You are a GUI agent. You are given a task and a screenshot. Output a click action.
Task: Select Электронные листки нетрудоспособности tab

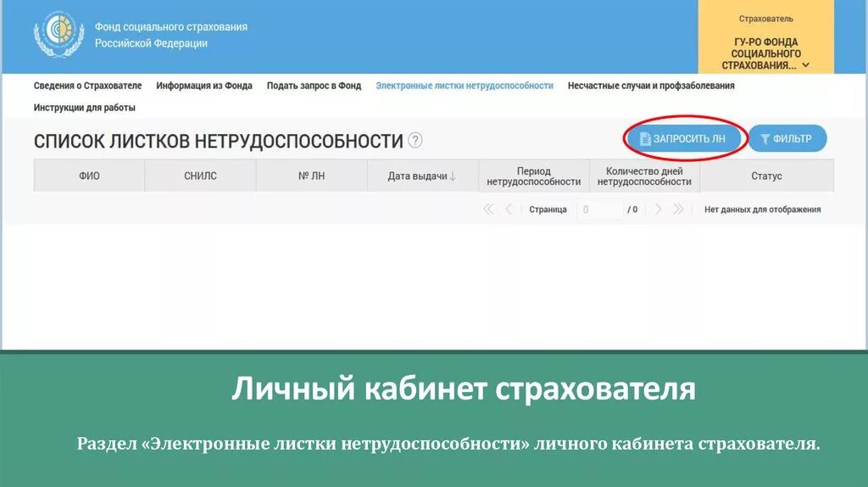tap(465, 86)
